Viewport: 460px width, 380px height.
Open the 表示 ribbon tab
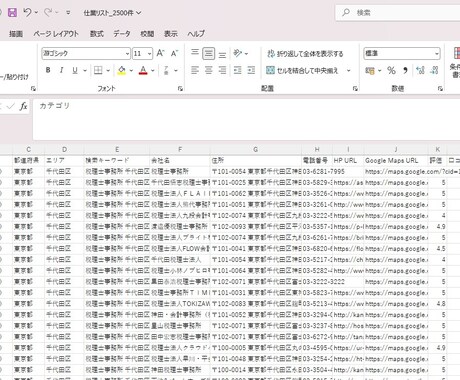[x=171, y=34]
